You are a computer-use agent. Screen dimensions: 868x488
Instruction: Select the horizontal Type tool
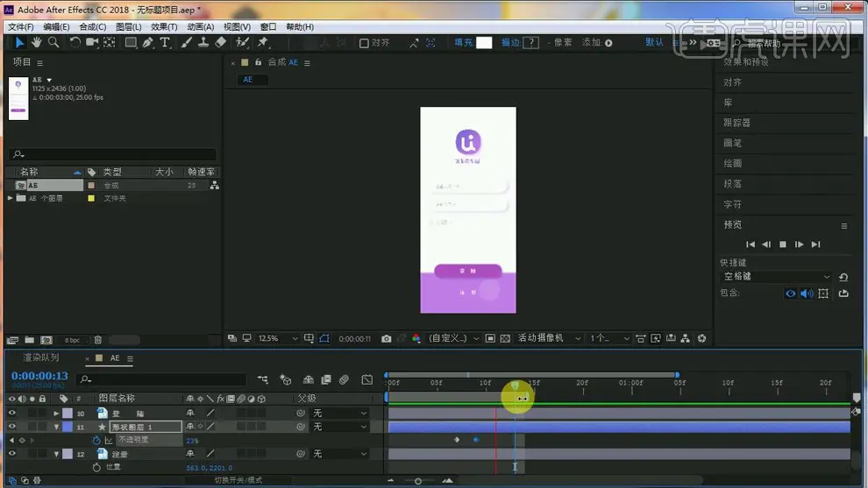[x=164, y=42]
